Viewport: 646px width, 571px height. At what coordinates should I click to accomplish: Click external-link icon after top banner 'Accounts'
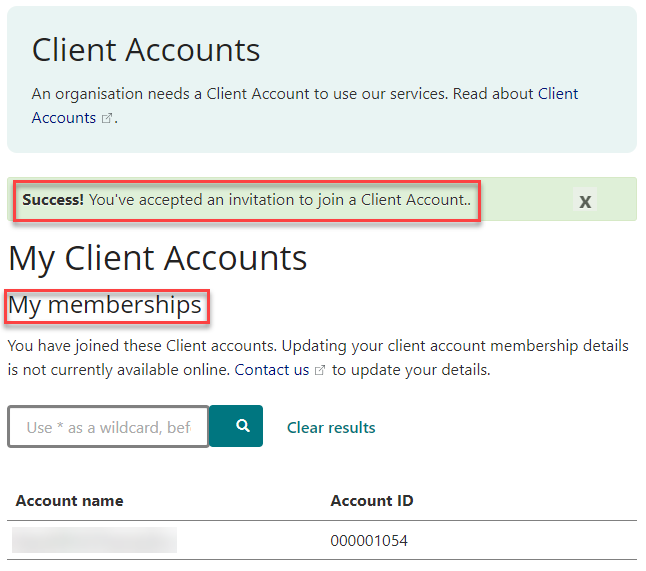(106, 119)
